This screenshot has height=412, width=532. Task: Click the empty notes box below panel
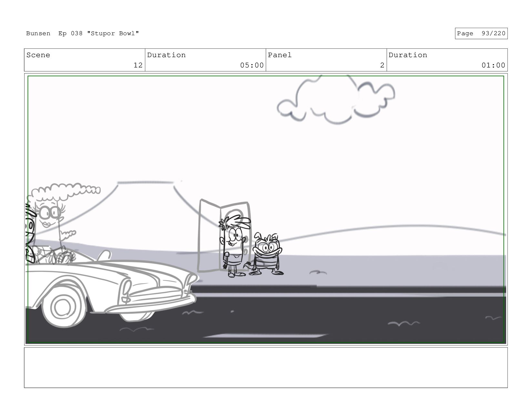pos(266,367)
